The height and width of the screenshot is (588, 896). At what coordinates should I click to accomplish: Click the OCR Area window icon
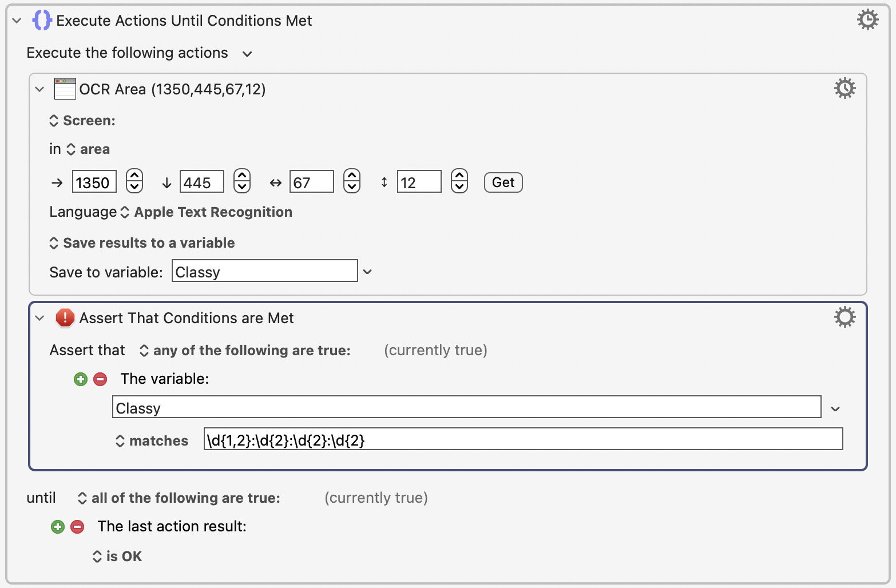[65, 89]
